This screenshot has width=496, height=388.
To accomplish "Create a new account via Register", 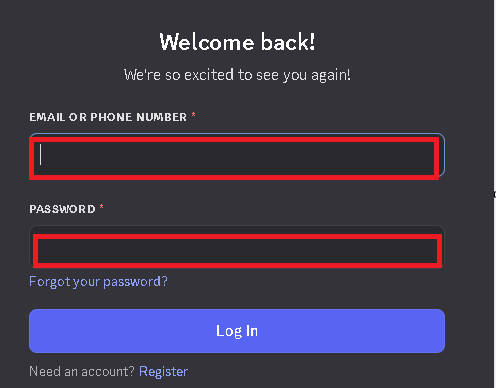I will click(163, 371).
